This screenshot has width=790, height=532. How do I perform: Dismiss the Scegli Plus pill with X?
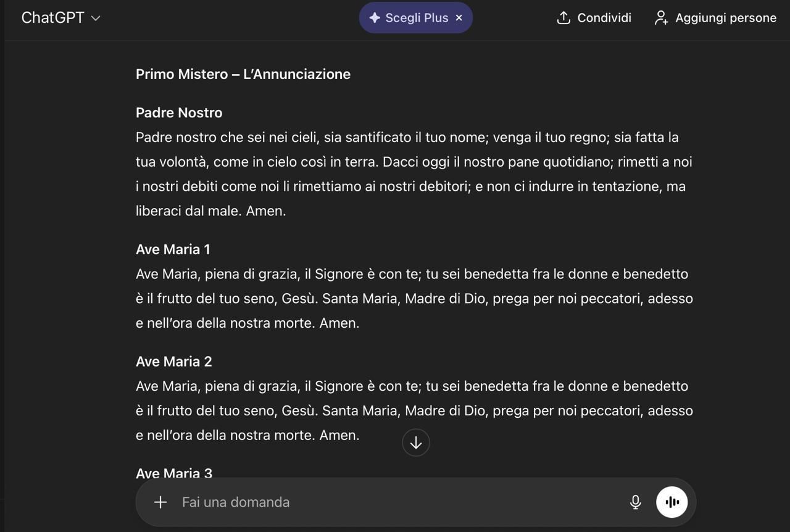pyautogui.click(x=459, y=18)
